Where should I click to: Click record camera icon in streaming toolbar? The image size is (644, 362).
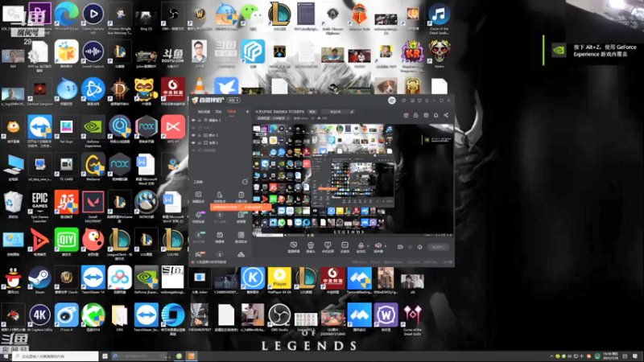tap(400, 247)
